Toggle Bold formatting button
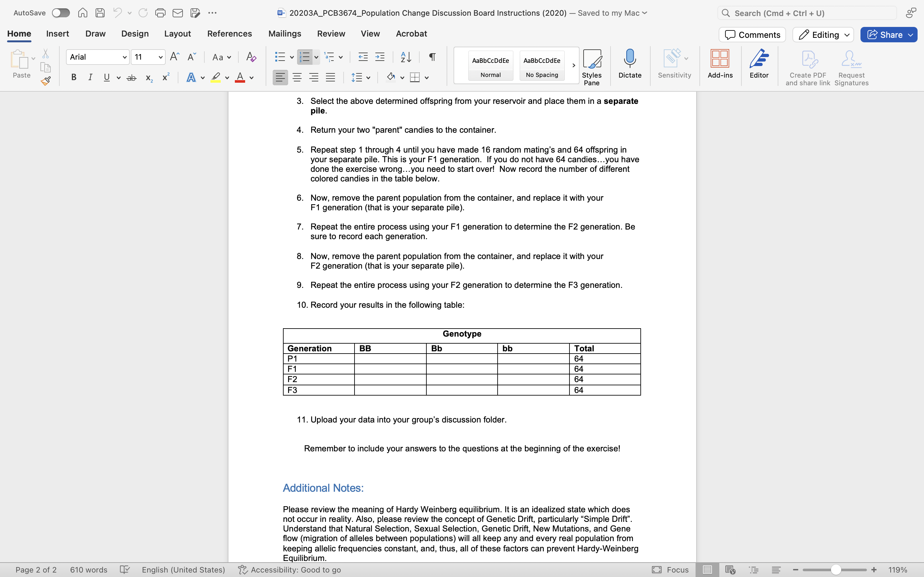Screen dimensions: 924x577 [x=74, y=78]
